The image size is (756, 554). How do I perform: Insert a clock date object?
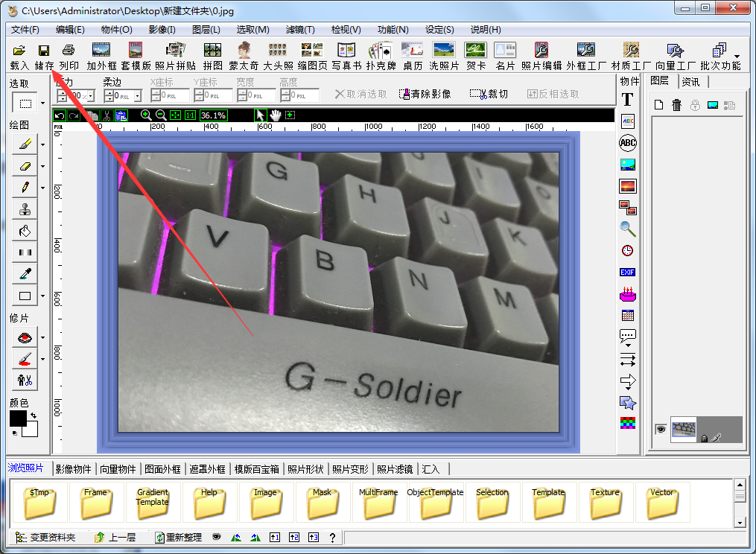point(627,251)
